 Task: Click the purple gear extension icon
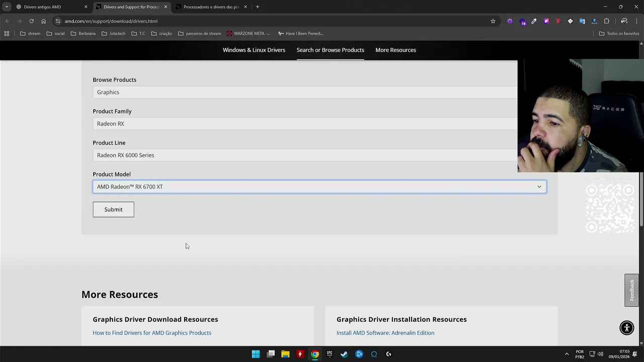(x=510, y=21)
